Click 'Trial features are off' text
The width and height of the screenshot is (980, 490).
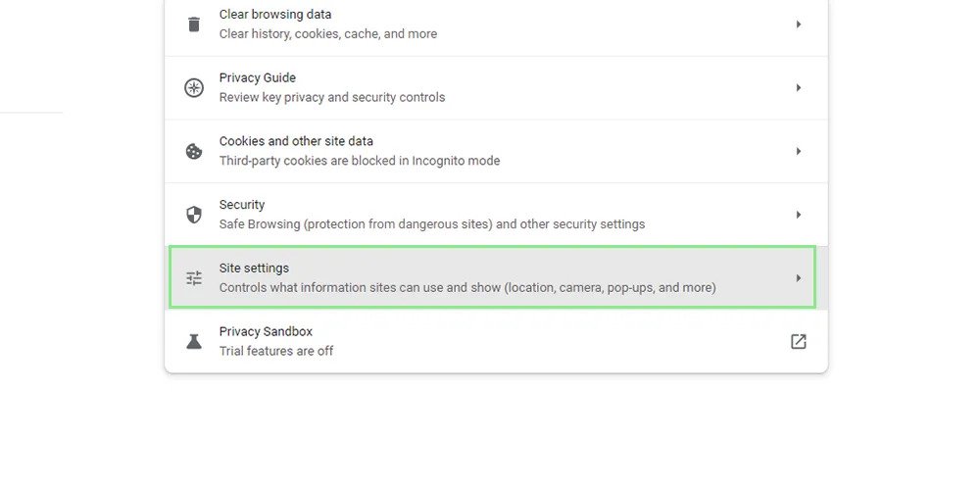click(276, 351)
